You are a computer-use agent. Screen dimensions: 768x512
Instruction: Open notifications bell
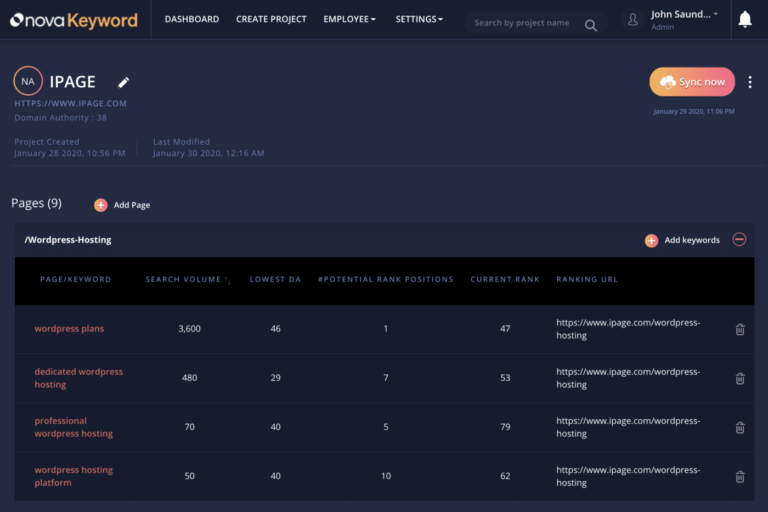point(745,20)
